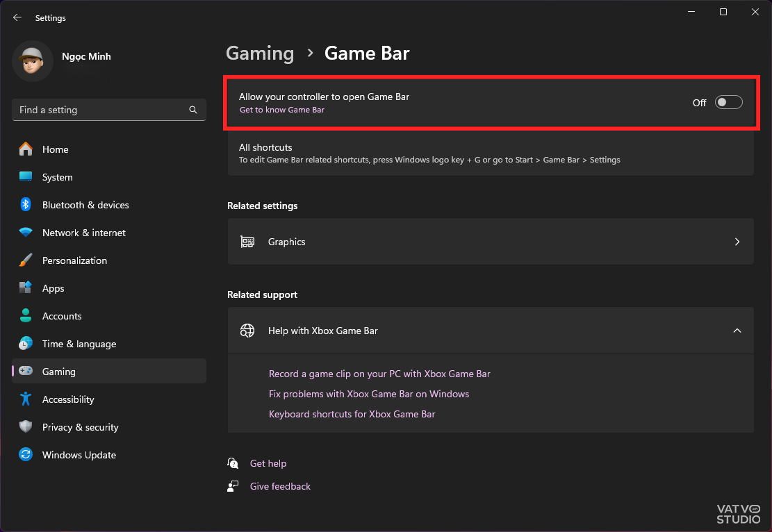Image resolution: width=772 pixels, height=532 pixels.
Task: Click the Help with Xbox Game Bar globe icon
Action: 247,331
